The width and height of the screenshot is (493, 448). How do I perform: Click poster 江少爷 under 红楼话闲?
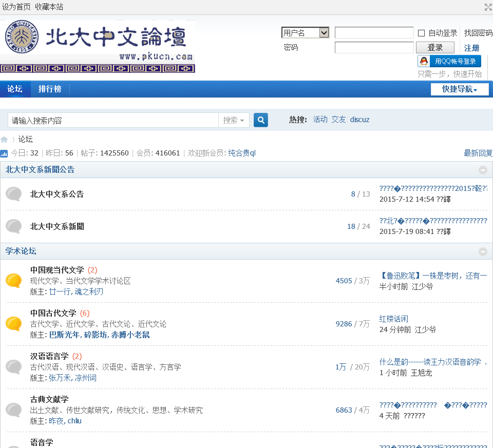tap(425, 329)
